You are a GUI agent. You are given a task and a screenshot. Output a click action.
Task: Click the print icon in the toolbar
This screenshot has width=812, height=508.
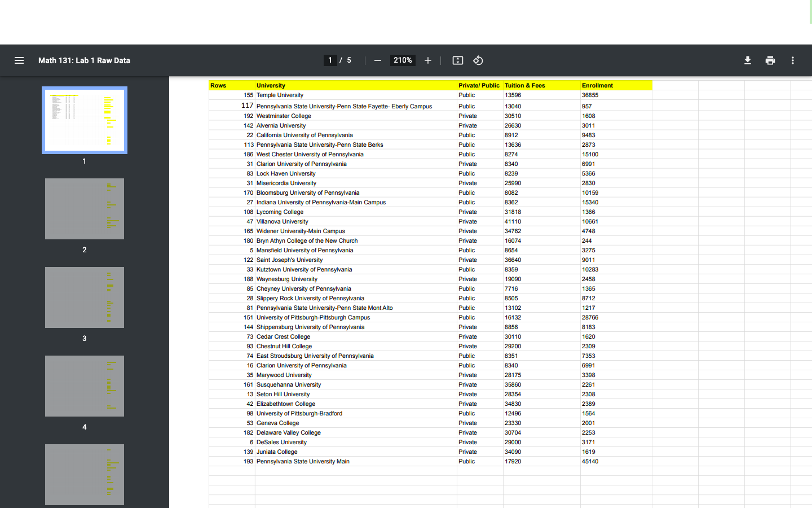coord(770,60)
